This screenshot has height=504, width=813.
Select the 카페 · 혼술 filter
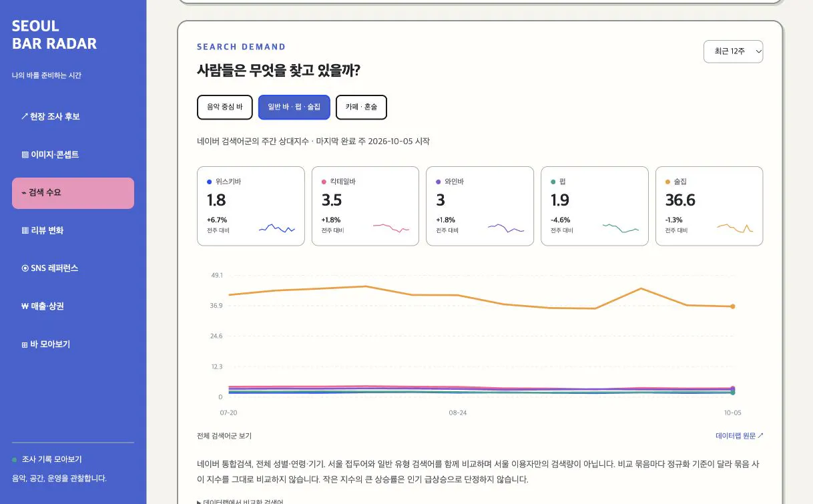click(x=361, y=107)
